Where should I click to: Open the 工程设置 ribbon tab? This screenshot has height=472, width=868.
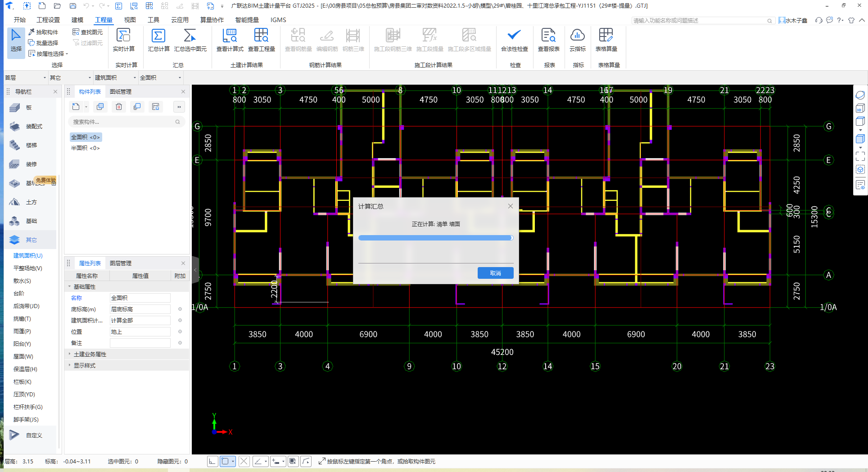pos(48,20)
